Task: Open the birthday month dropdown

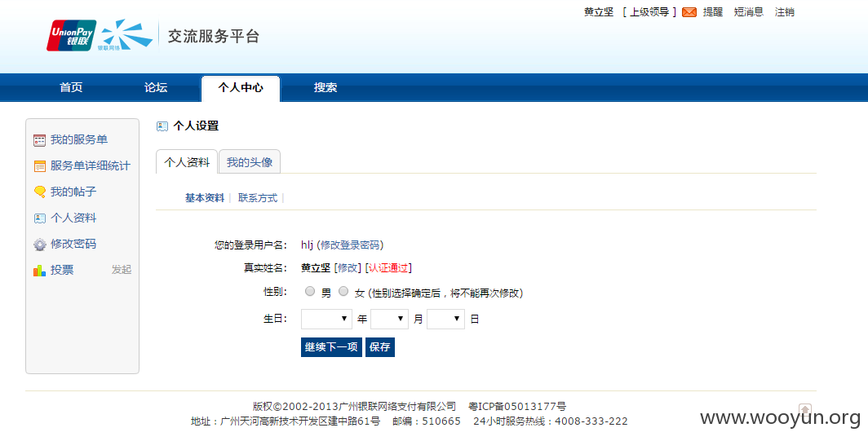Action: [x=389, y=320]
